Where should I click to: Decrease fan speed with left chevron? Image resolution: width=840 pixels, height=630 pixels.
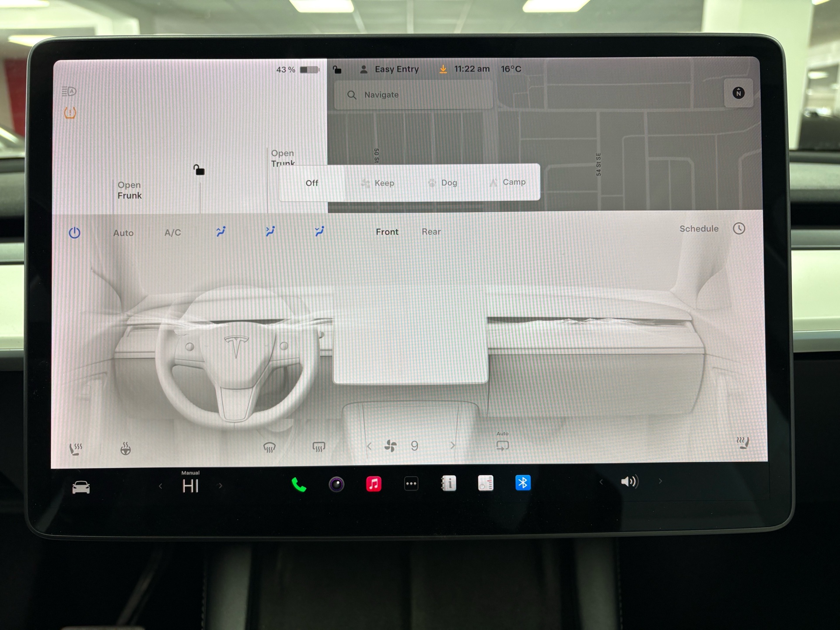pos(369,446)
